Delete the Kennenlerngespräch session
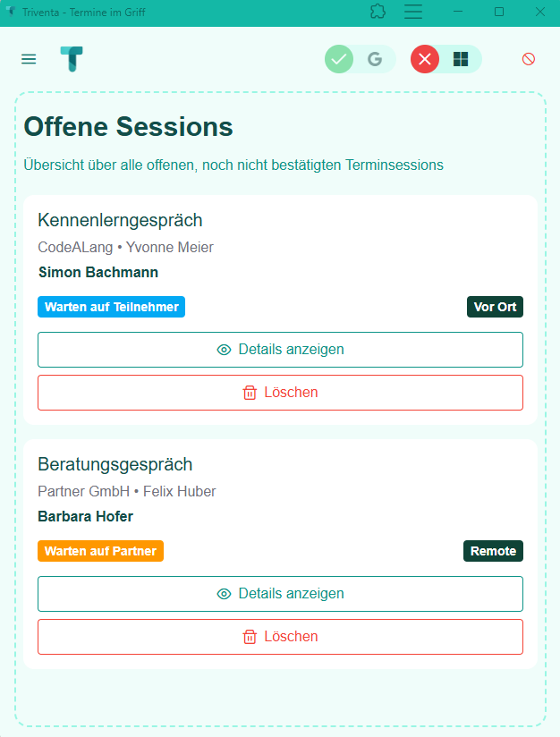 click(280, 393)
